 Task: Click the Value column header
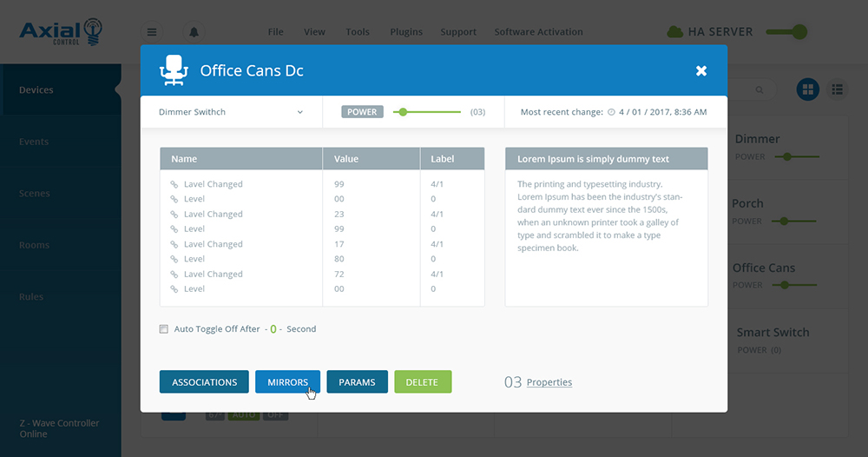click(372, 158)
